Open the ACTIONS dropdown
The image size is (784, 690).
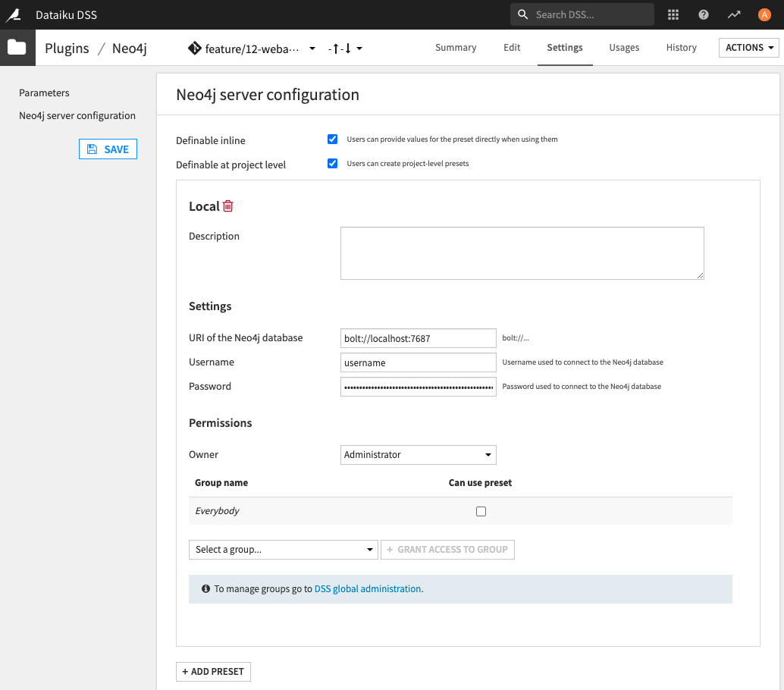pyautogui.click(x=748, y=48)
